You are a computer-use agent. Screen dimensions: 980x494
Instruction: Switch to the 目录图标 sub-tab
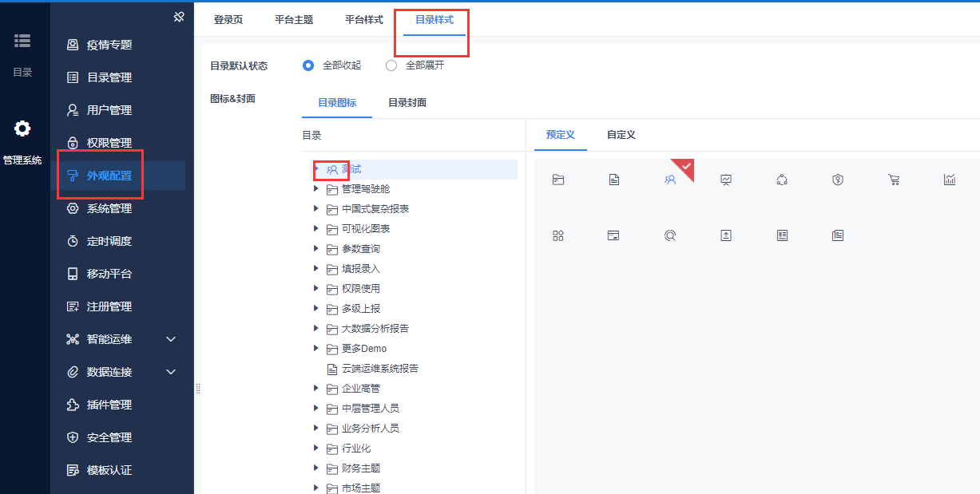pyautogui.click(x=337, y=103)
